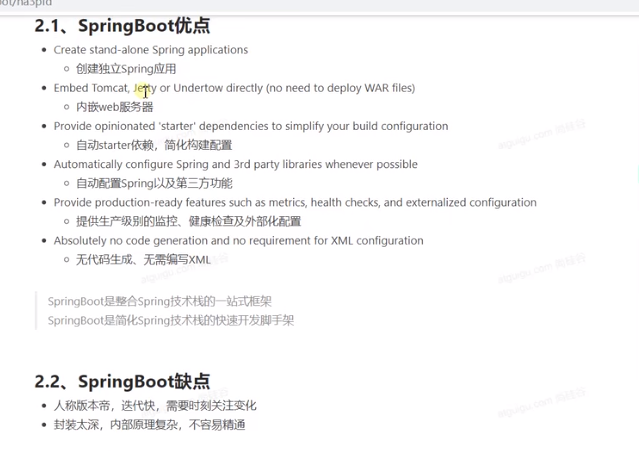639x451 pixels.
Task: Click 'Absolutely no code generation' line
Action: click(238, 241)
